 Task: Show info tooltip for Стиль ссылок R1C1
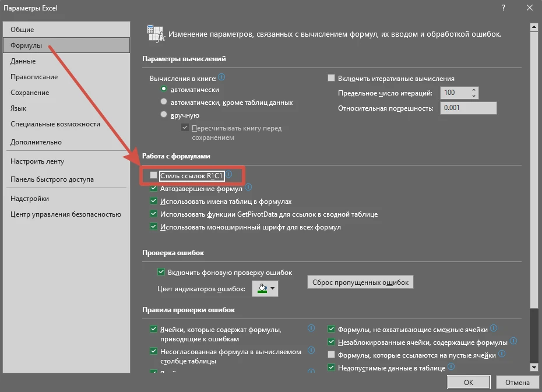pyautogui.click(x=229, y=174)
